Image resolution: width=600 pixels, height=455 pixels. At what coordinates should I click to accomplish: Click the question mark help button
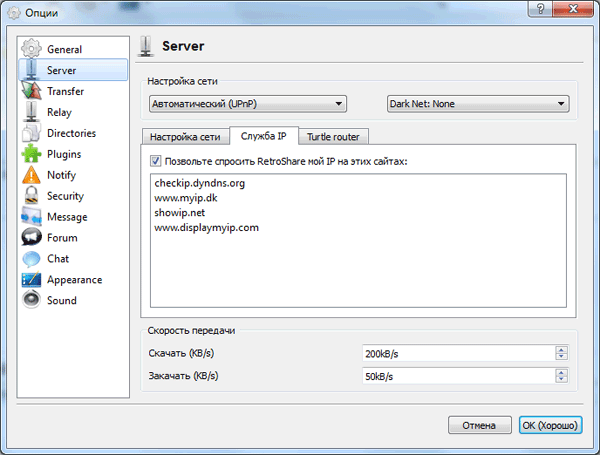[x=540, y=8]
